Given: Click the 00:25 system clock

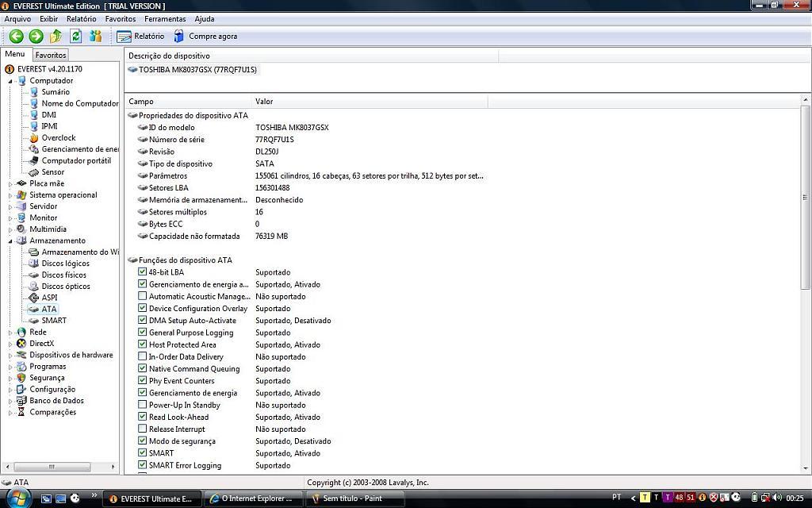Looking at the screenshot, I should click(795, 498).
